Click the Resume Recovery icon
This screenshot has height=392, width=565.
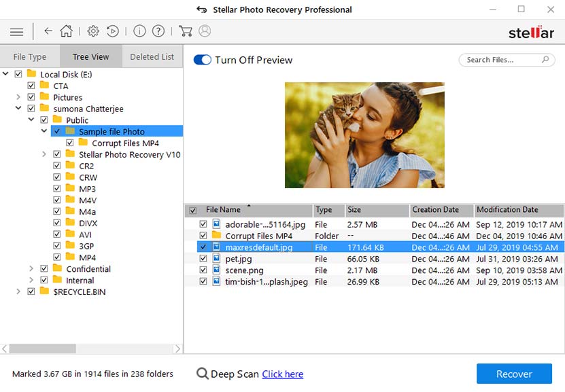tap(113, 31)
